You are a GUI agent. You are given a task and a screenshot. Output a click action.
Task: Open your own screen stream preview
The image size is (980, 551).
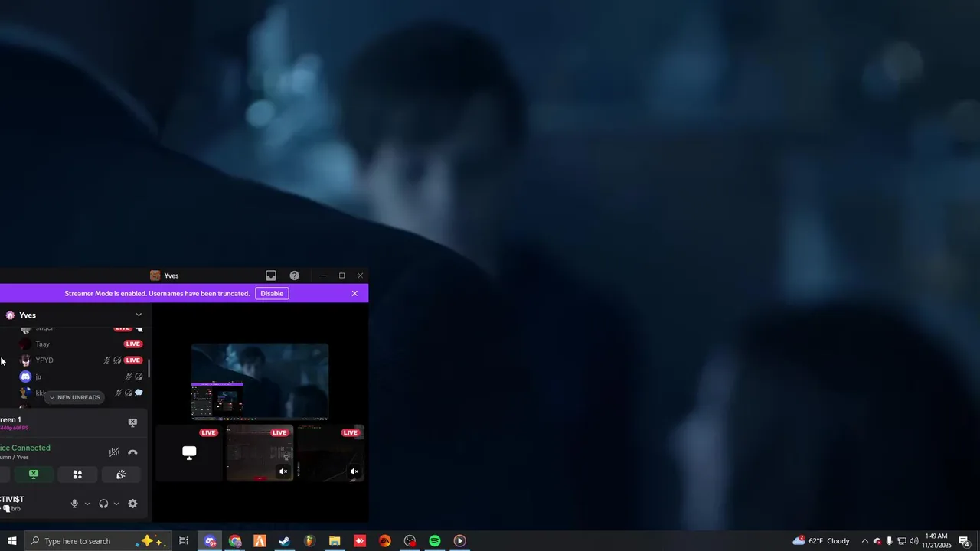click(x=260, y=382)
